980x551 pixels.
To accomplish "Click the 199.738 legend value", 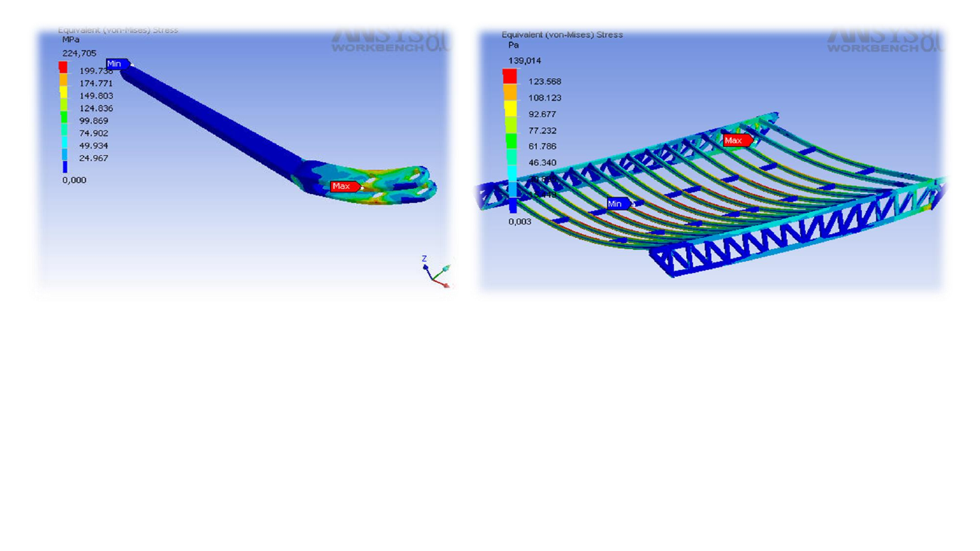I will point(96,71).
